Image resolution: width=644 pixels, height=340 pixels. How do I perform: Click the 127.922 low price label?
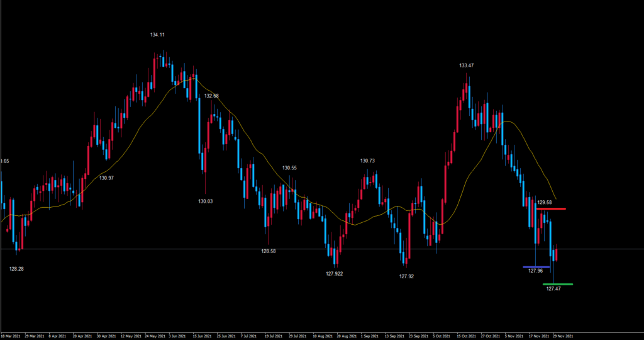(334, 273)
